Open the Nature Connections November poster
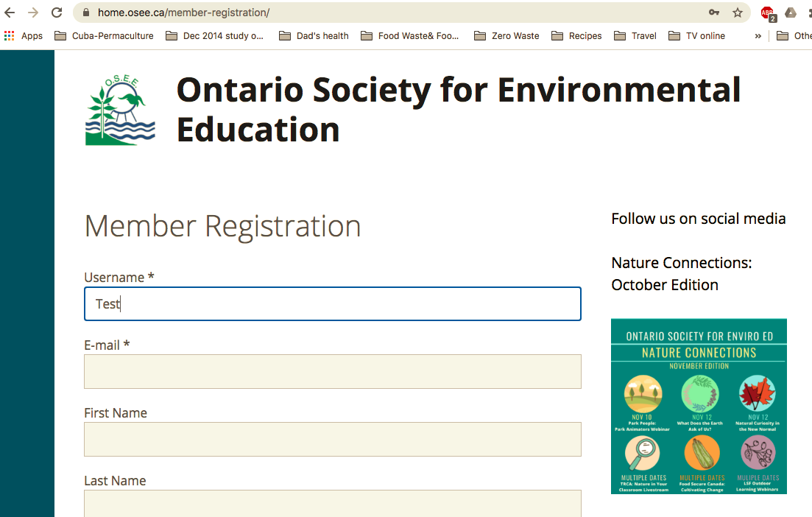 click(x=699, y=406)
